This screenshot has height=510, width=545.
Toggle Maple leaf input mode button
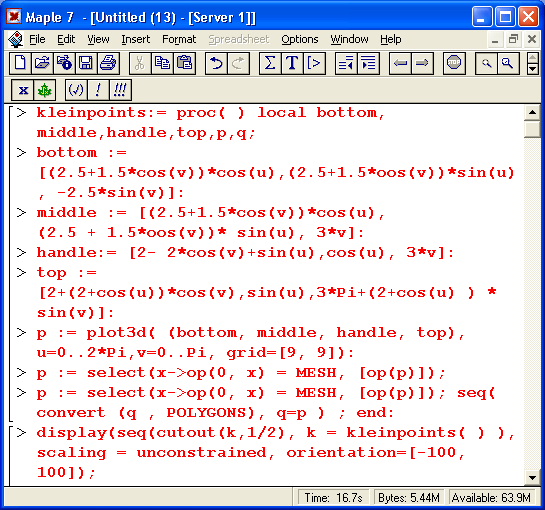tap(44, 90)
